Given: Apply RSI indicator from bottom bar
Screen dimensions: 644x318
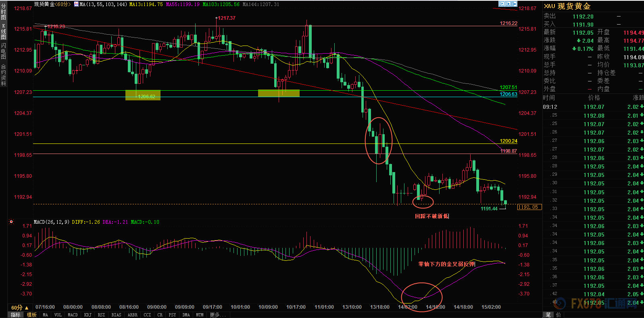Looking at the screenshot, I should tap(102, 315).
